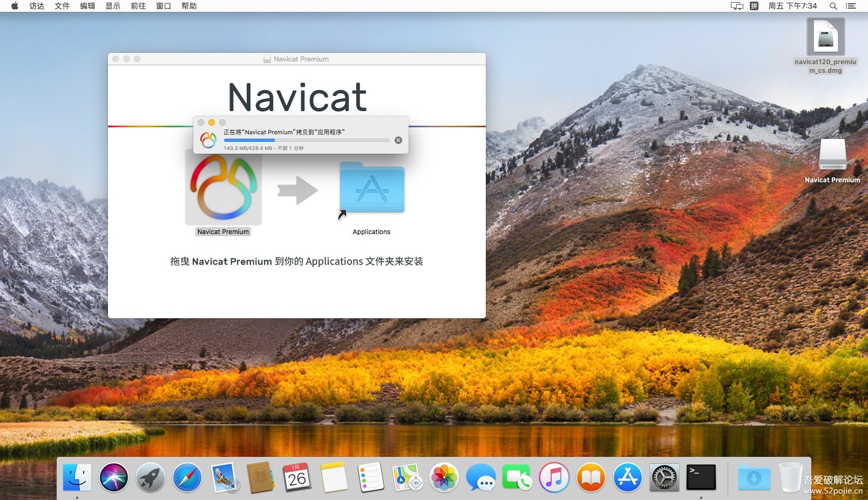Viewport: 868px width, 500px height.
Task: Click the Navicat Premium window title bar text
Action: (x=301, y=59)
